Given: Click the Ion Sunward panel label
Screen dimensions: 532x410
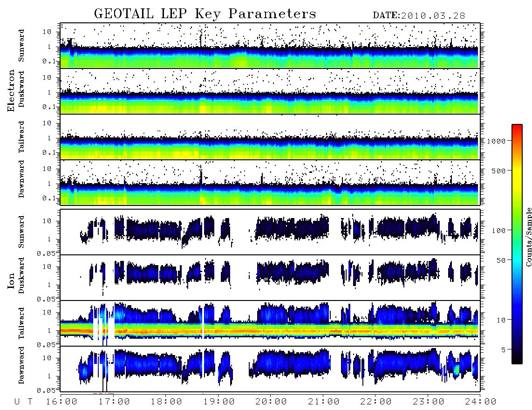Looking at the screenshot, I should 21,232.
